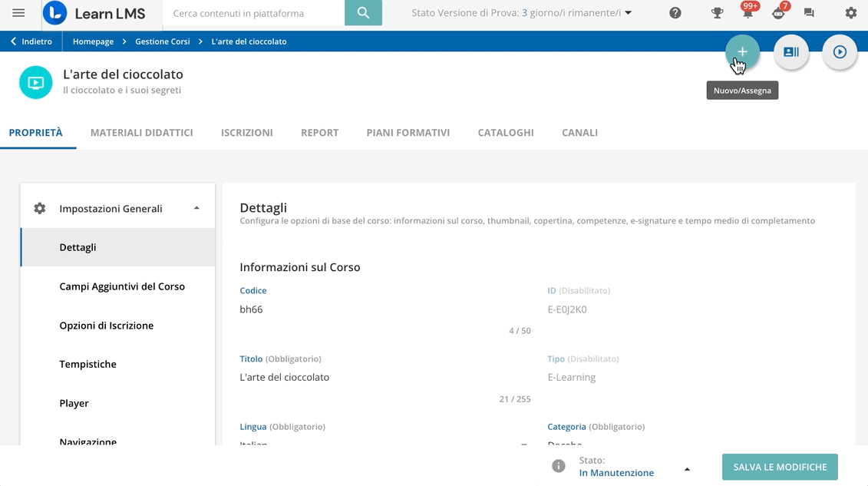
Task: Collapse the Impostazioni Generali section
Action: coord(196,208)
